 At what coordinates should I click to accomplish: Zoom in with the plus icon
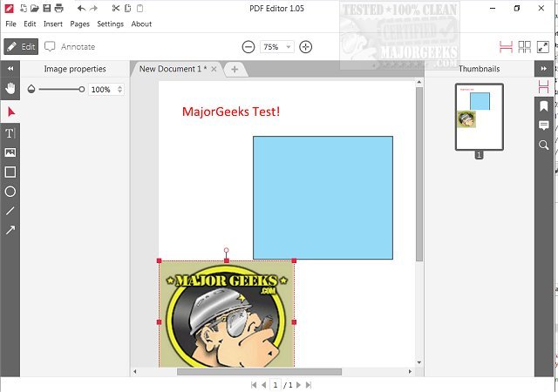coord(305,47)
